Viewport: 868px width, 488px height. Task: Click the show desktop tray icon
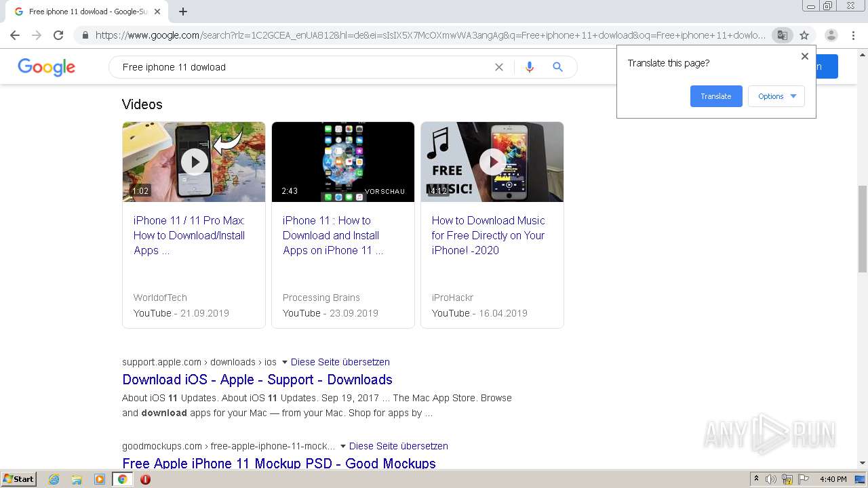pos(860,479)
